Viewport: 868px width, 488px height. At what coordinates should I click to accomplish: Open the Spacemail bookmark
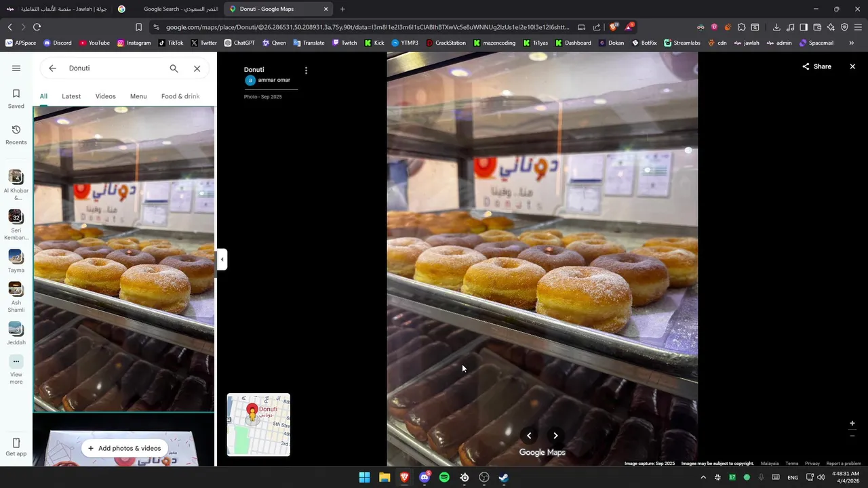pyautogui.click(x=816, y=43)
